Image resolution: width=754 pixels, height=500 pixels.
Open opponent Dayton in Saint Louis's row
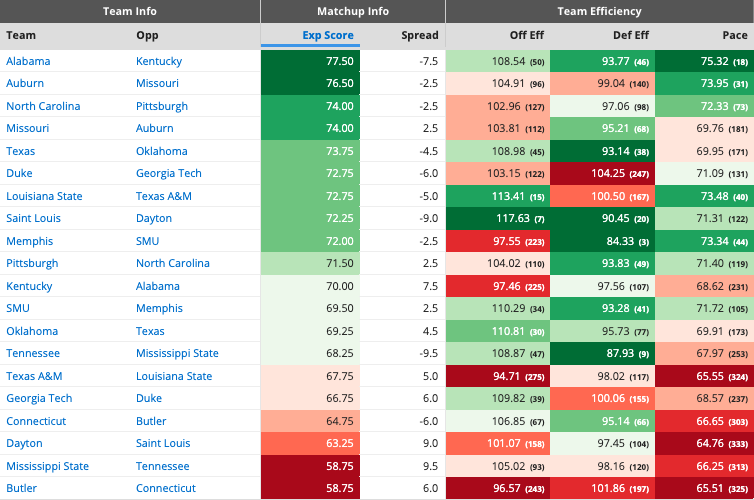[154, 218]
